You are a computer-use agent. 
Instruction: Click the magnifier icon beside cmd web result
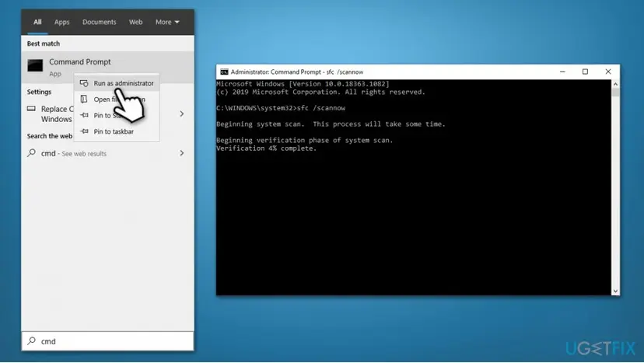coord(31,153)
